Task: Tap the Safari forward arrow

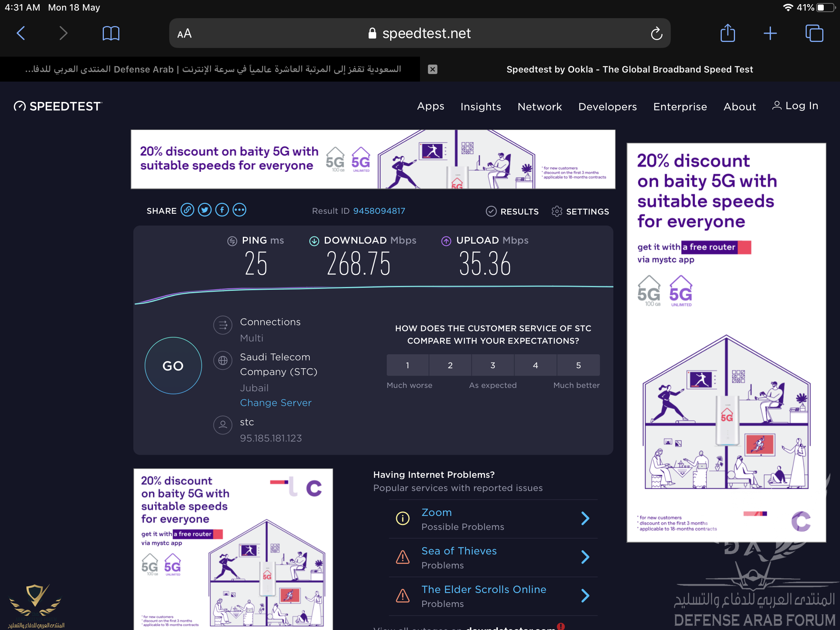Action: (63, 33)
